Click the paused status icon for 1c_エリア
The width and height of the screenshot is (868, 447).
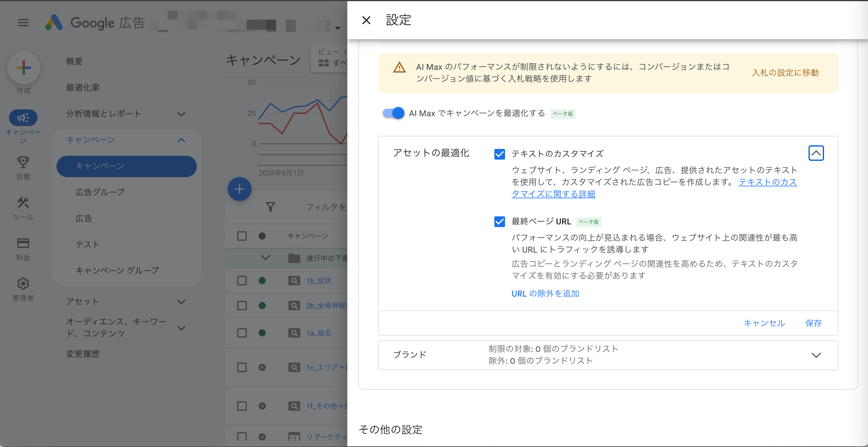point(262,367)
